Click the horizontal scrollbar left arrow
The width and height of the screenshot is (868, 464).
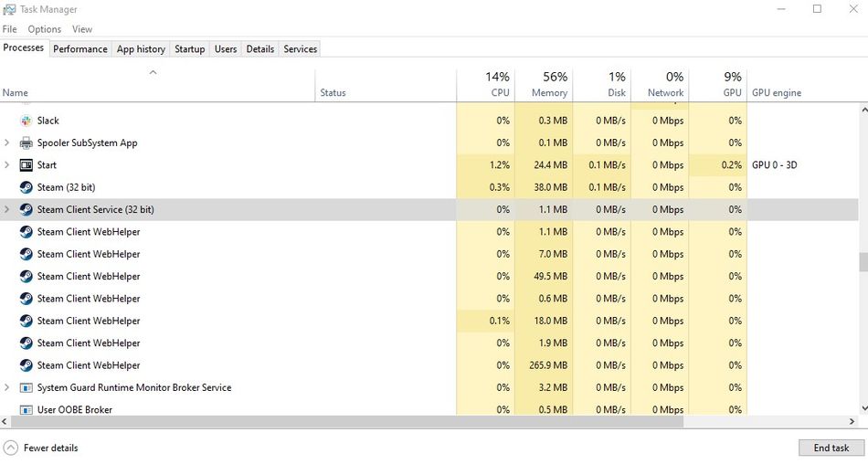click(5, 421)
